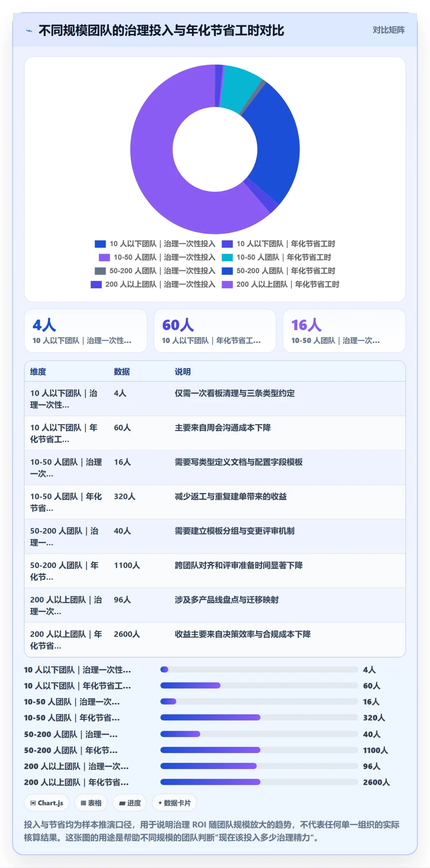Click the 10-50 人团队｜年化节省… progress row label
This screenshot has width=430, height=868.
coord(72,717)
